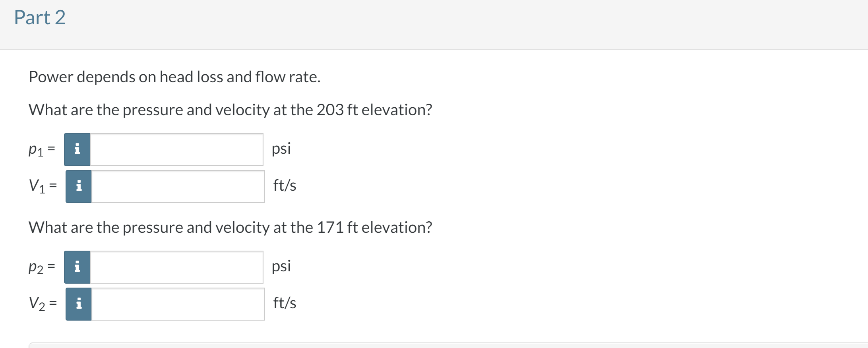Screen dimensions: 868x348
Task: Click the V1 variable label
Action: [x=37, y=186]
